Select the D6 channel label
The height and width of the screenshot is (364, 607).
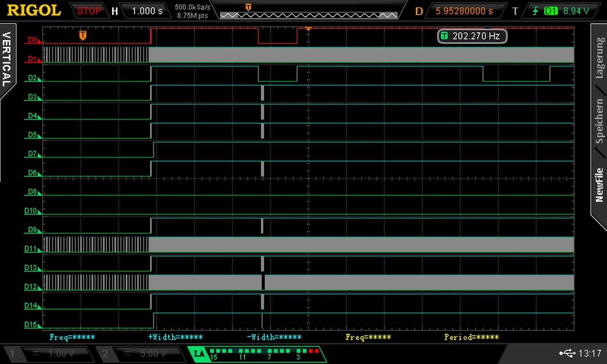(33, 173)
